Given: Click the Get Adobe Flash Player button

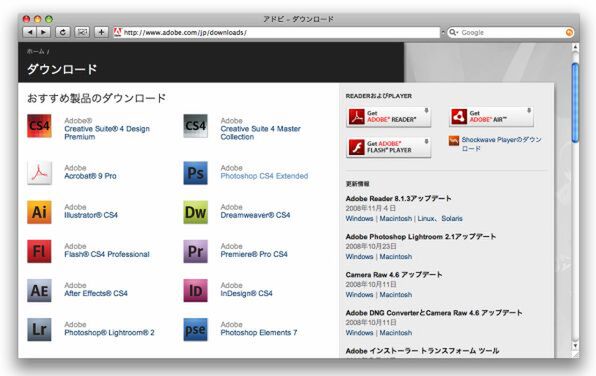Looking at the screenshot, I should 388,147.
